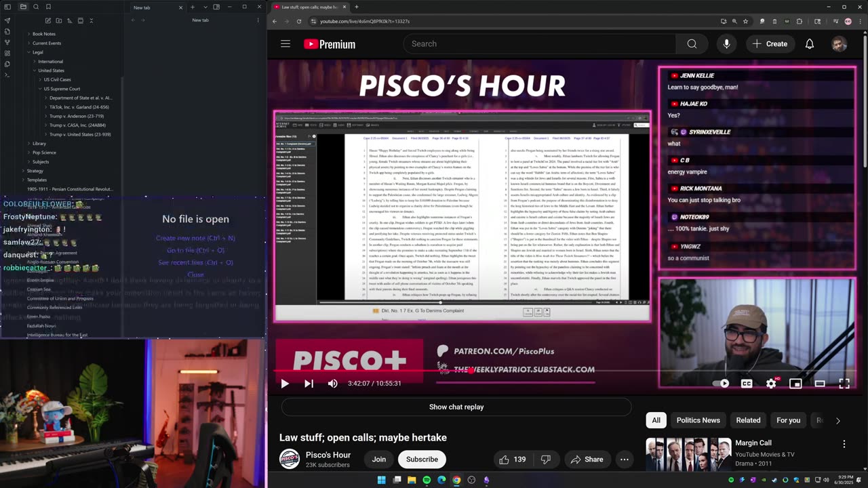Image resolution: width=868 pixels, height=488 pixels.
Task: Open video settings gear
Action: [x=771, y=384]
